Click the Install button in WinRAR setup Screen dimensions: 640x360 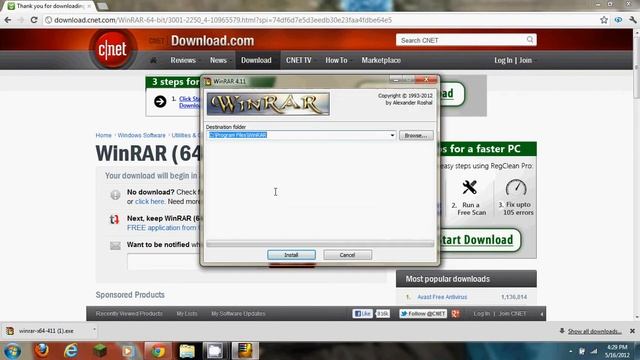click(291, 255)
